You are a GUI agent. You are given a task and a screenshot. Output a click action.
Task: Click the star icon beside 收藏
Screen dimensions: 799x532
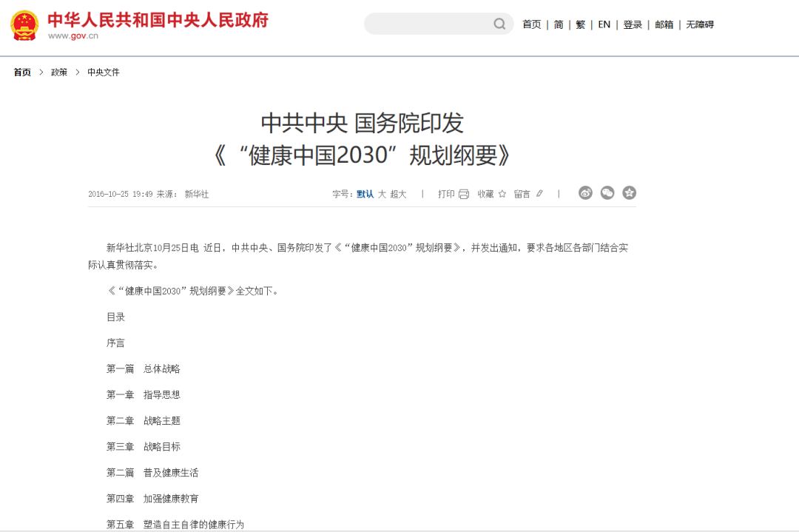pos(502,194)
